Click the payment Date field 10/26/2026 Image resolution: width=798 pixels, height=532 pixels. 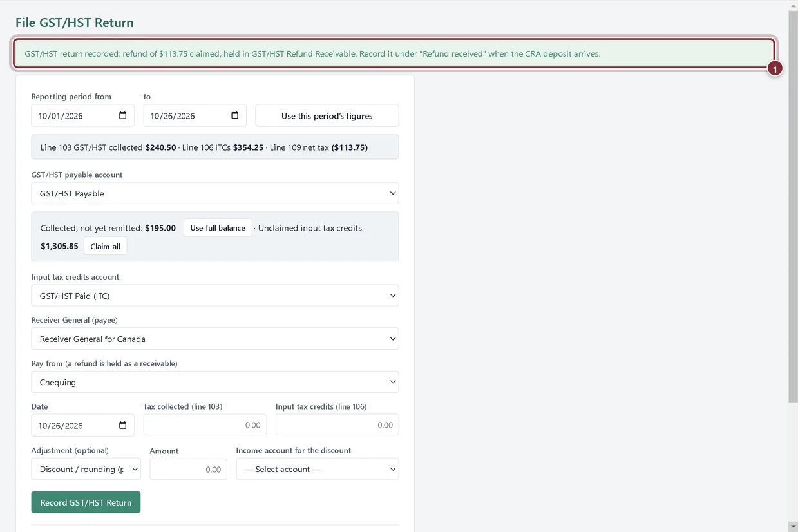point(82,426)
